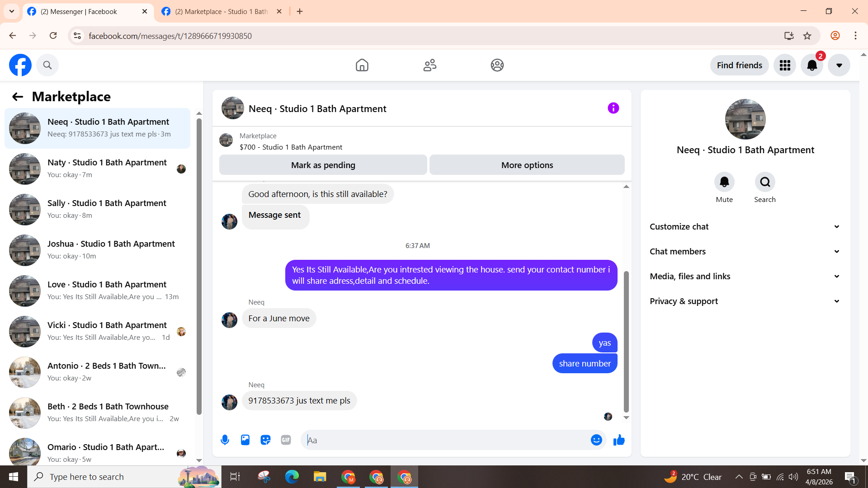Open the emoji picker in message box
This screenshot has width=868, height=488.
tap(596, 440)
